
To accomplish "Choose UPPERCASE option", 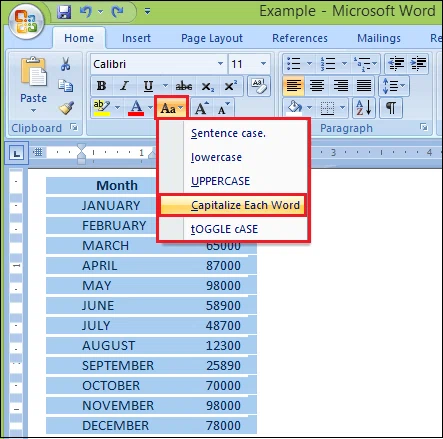I will 233,181.
